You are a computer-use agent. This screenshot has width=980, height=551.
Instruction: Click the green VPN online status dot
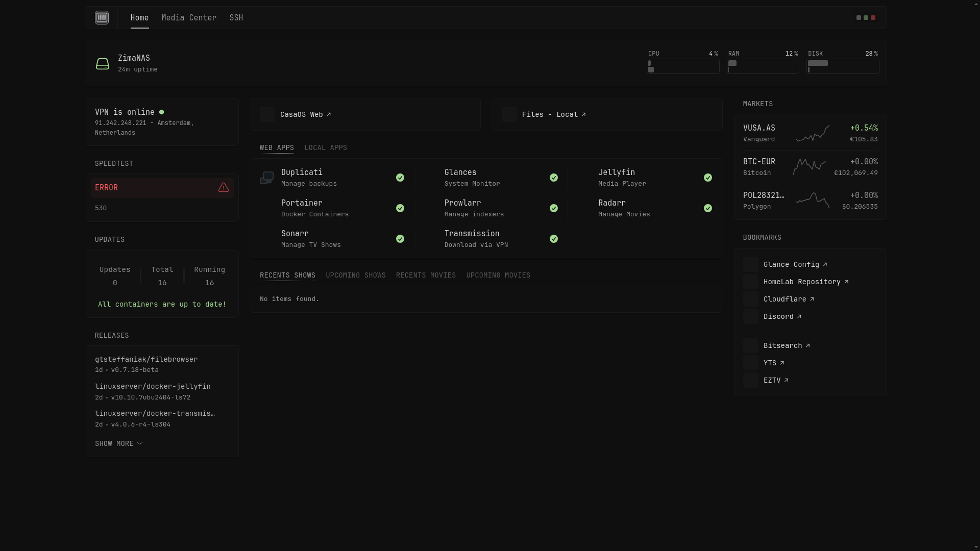pos(161,112)
